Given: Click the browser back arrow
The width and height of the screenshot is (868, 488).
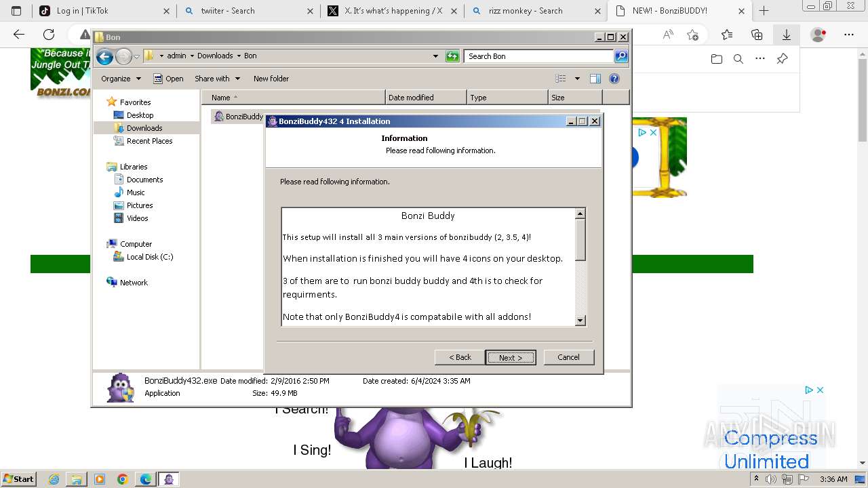Looking at the screenshot, I should coord(19,35).
